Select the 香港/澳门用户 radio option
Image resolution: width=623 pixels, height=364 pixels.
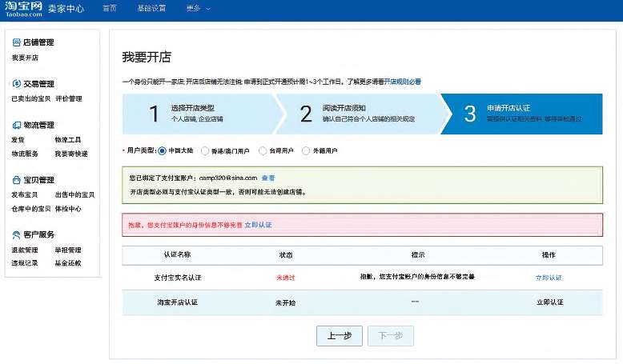click(x=206, y=150)
